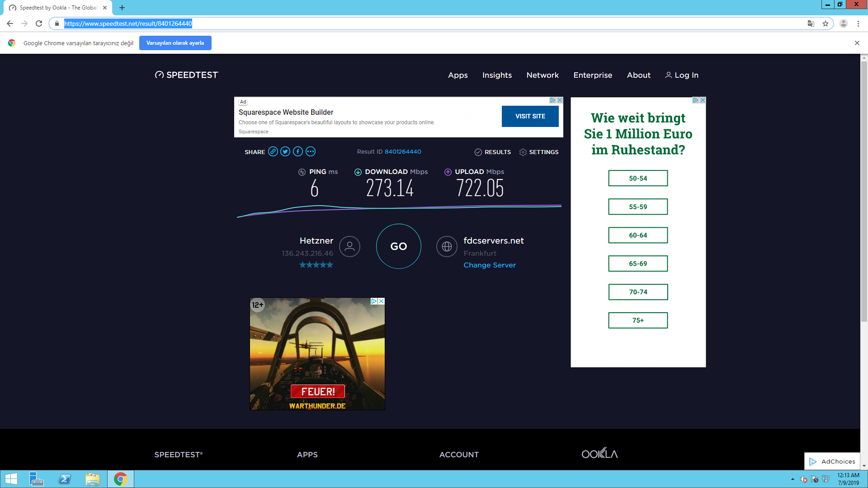Rate Hetzner using the star rating

[316, 265]
